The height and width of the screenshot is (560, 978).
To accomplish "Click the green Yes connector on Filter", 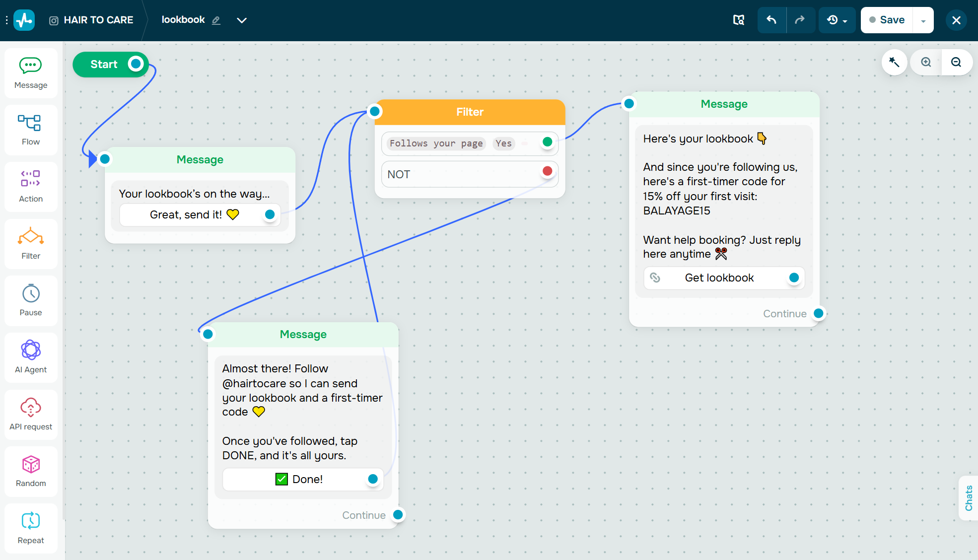I will click(x=548, y=142).
